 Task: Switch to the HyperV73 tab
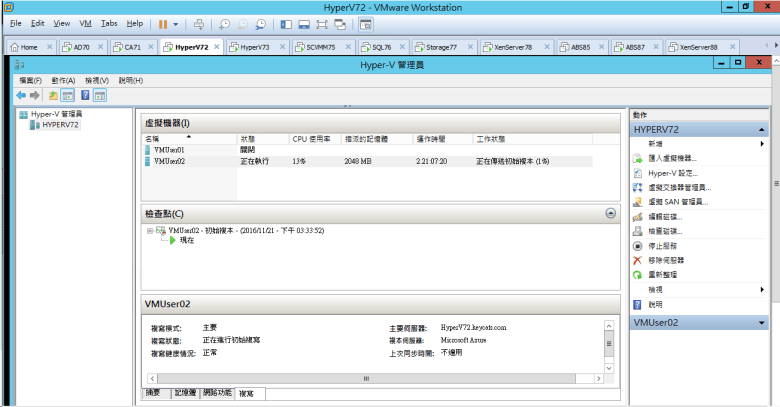click(249, 46)
